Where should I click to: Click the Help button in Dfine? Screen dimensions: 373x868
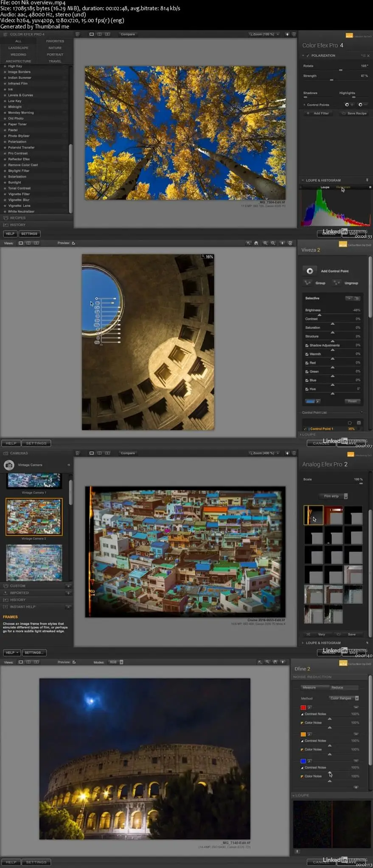[x=11, y=862]
